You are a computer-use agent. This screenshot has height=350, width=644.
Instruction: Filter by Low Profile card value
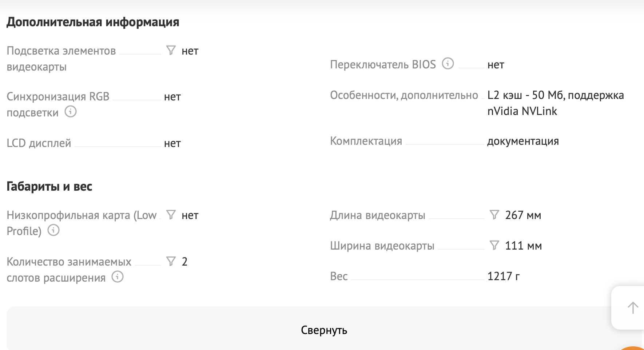click(x=171, y=215)
